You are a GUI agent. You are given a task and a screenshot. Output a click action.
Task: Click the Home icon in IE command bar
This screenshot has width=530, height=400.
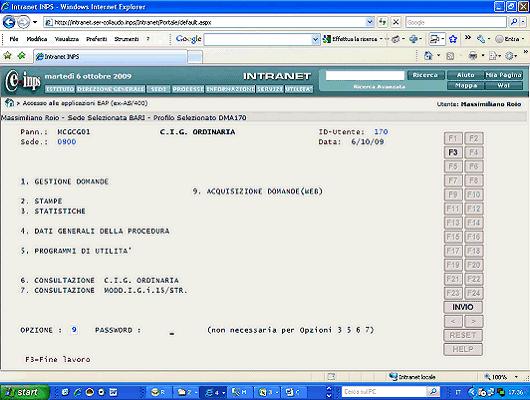coord(428,56)
